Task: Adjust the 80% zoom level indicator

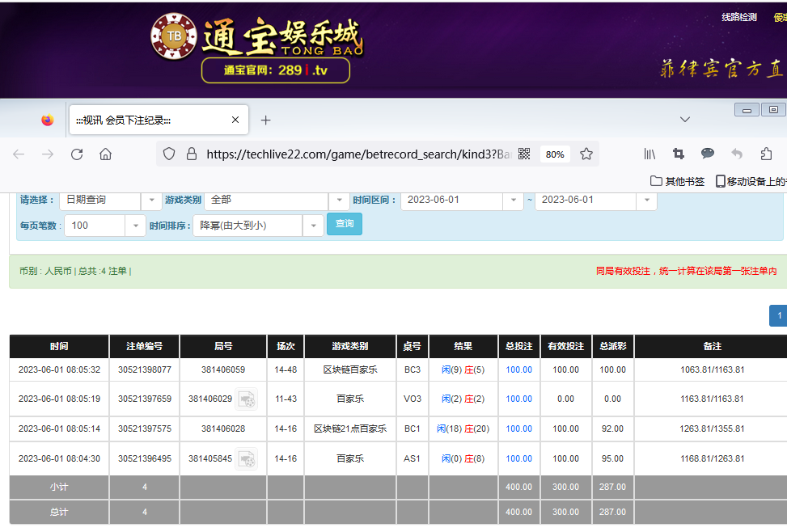Action: coord(554,154)
